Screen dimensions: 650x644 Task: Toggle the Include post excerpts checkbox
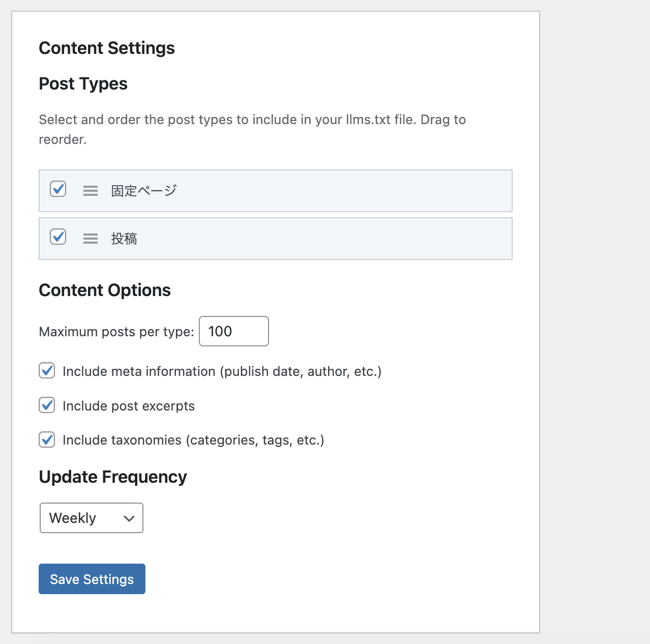tap(47, 405)
